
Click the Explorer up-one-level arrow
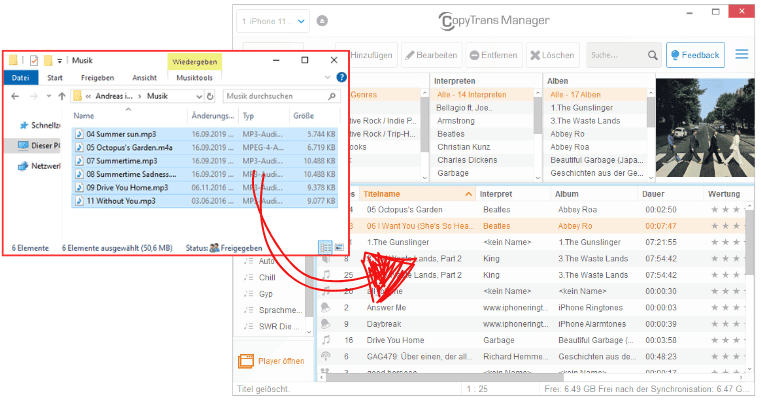[x=62, y=96]
